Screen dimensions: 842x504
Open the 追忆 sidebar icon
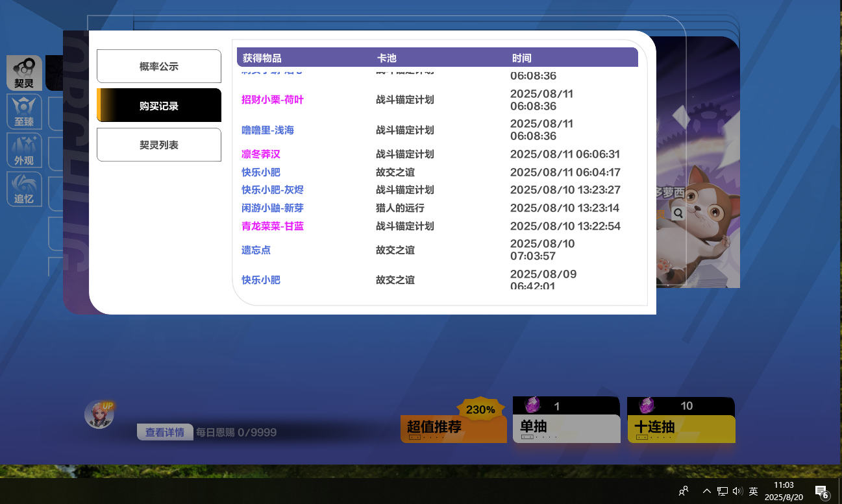[24, 189]
